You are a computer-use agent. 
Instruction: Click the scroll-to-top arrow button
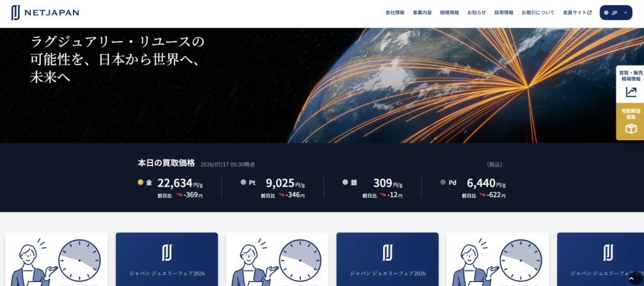point(632,278)
